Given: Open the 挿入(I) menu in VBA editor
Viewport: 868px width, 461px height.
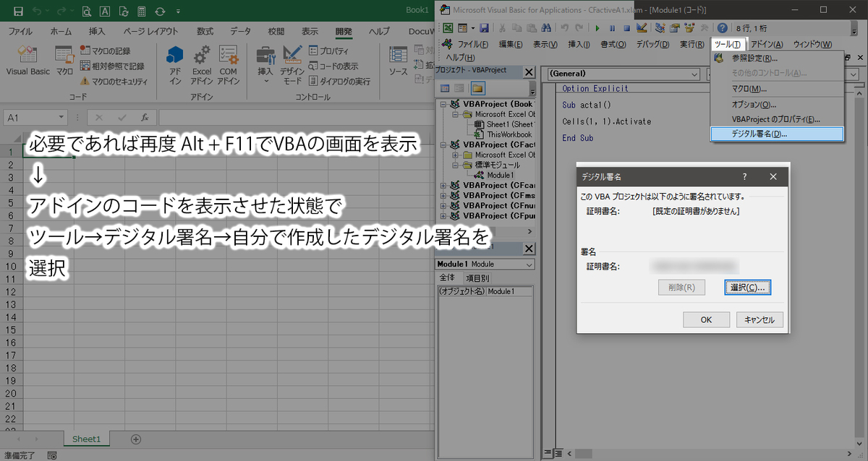Looking at the screenshot, I should (x=579, y=44).
